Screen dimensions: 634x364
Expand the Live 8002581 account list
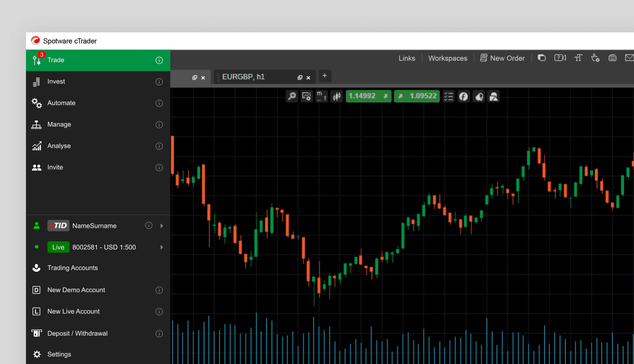(x=162, y=247)
